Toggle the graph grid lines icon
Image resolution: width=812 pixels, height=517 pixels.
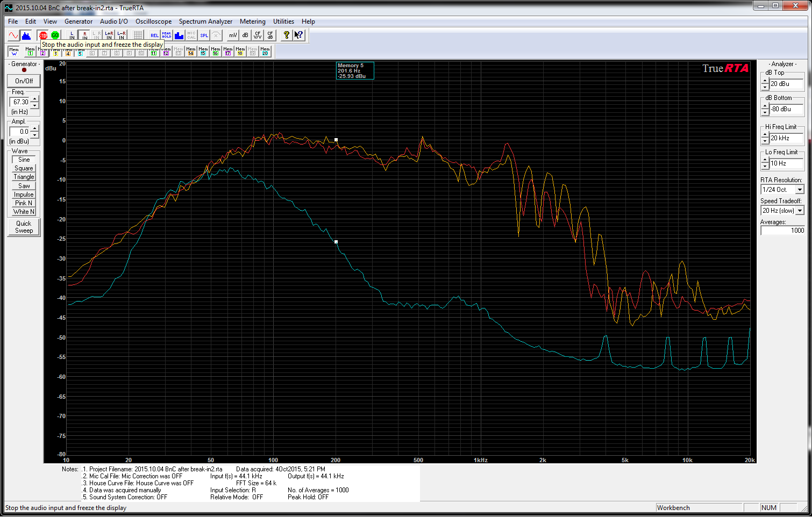138,35
